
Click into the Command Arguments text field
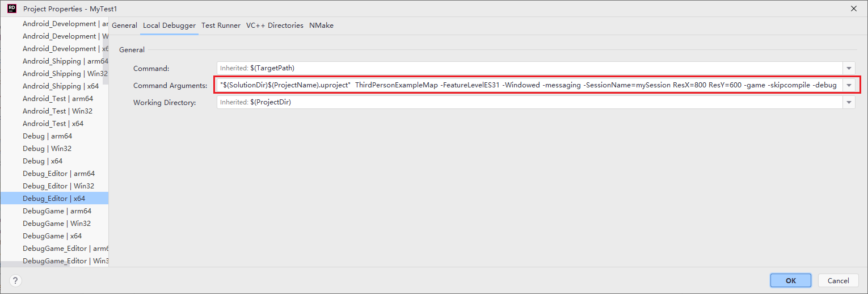[530, 85]
